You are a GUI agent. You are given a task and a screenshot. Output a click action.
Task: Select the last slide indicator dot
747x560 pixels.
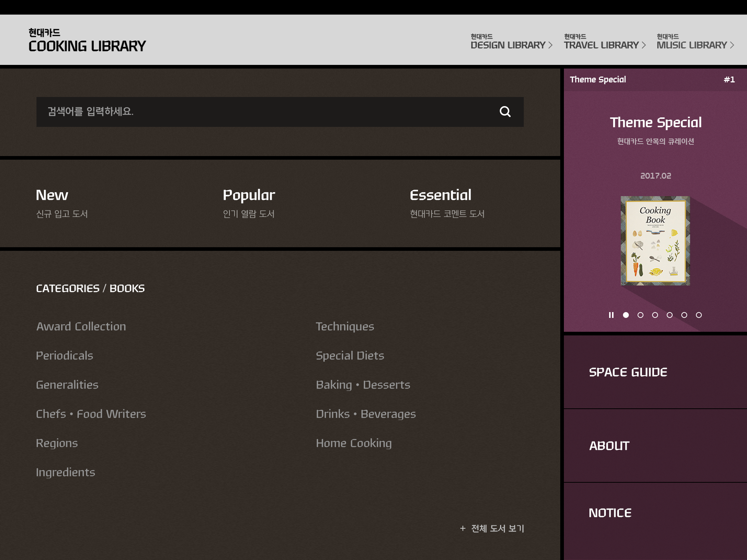tap(699, 315)
